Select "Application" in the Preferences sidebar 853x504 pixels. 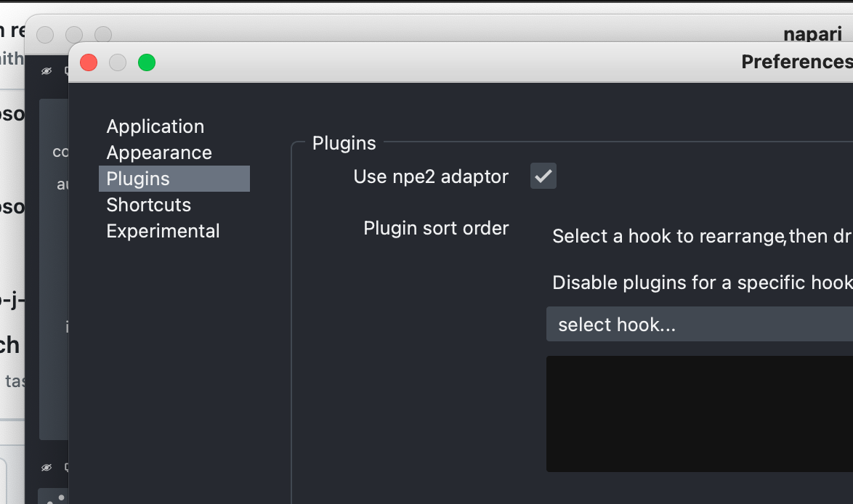155,126
